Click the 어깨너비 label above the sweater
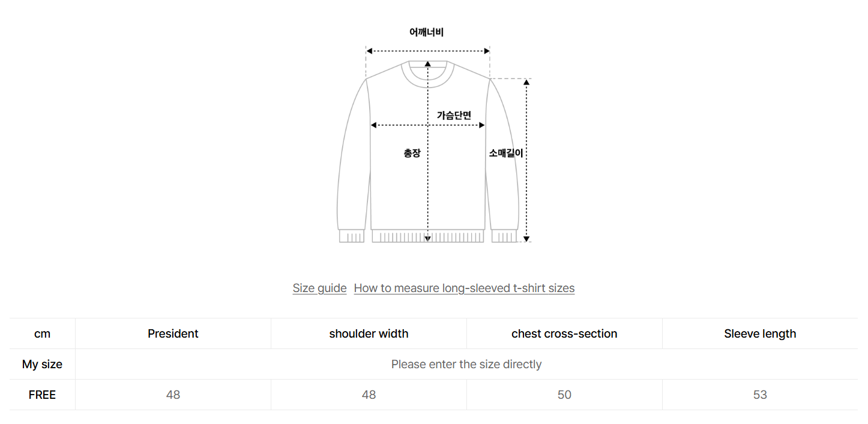This screenshot has width=868, height=424. pos(426,32)
